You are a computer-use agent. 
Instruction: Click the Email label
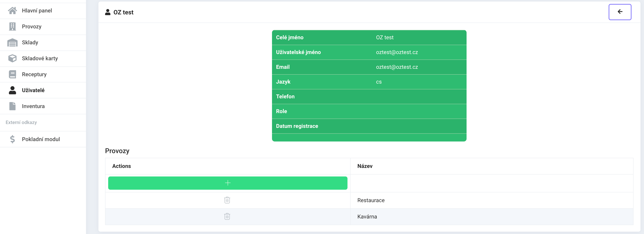click(283, 67)
